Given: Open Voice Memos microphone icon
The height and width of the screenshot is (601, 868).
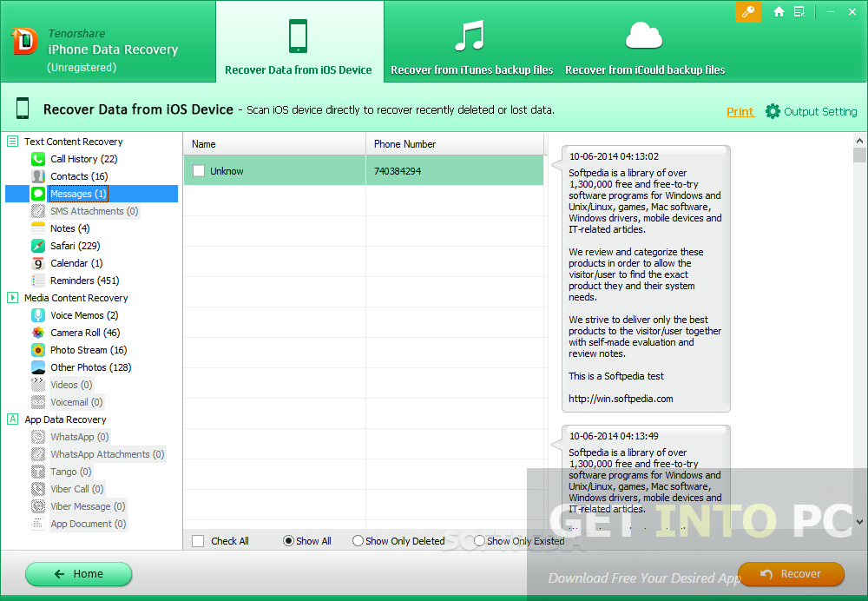Looking at the screenshot, I should click(38, 315).
